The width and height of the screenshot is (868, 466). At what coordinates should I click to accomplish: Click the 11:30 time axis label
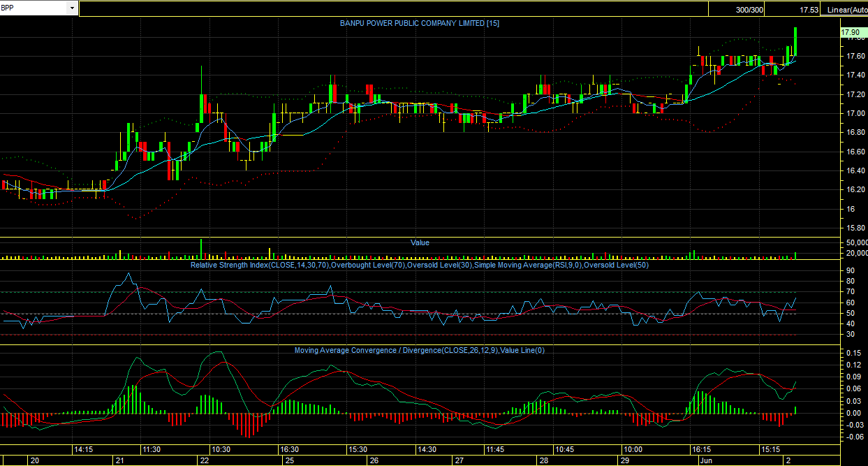[152, 449]
